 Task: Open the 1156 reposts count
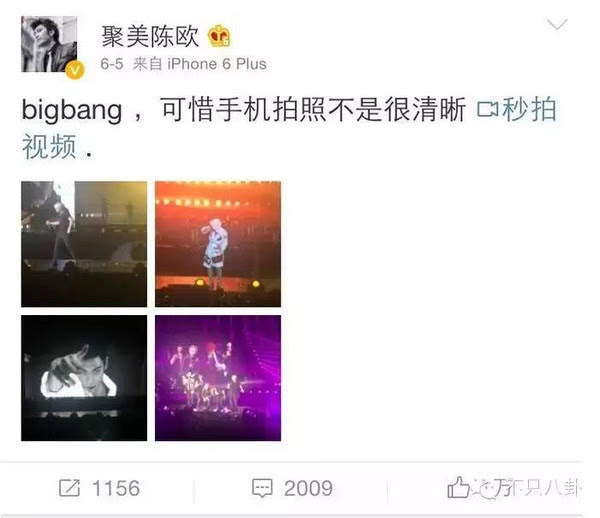[116, 489]
